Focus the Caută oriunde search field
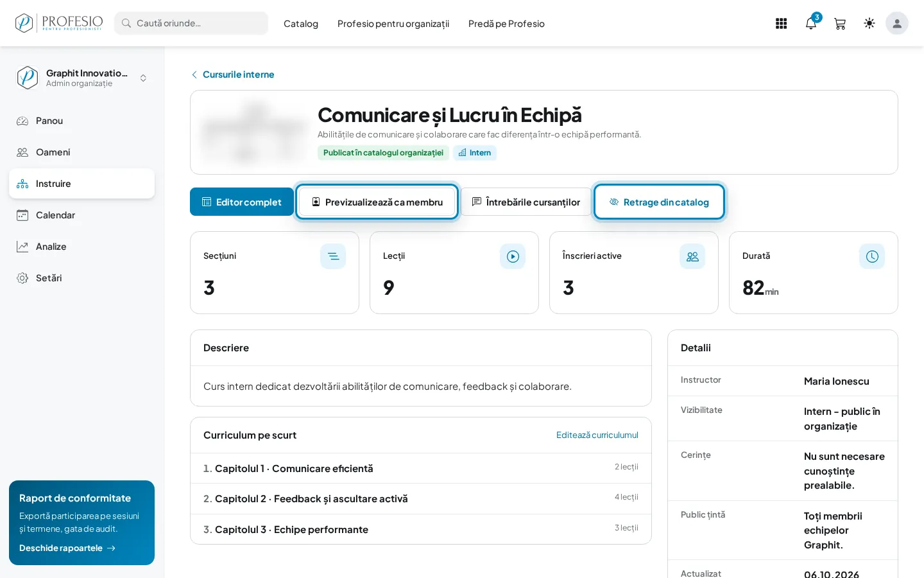924x578 pixels. click(191, 23)
